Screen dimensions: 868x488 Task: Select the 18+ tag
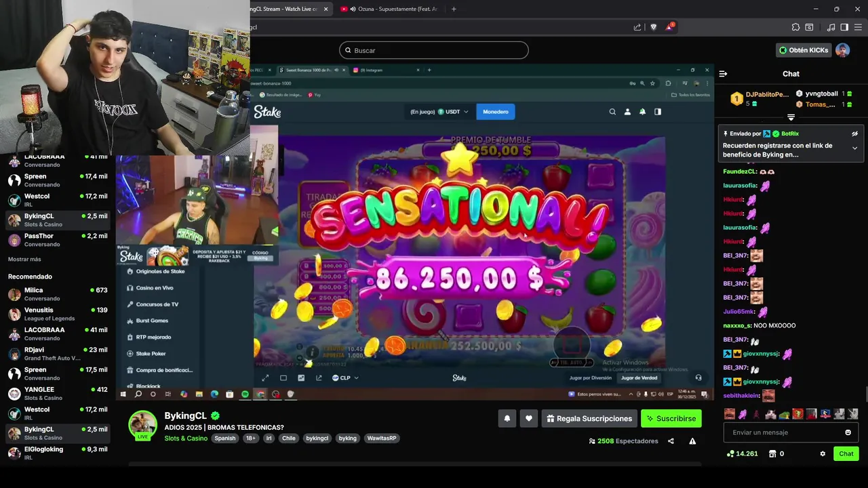(251, 439)
